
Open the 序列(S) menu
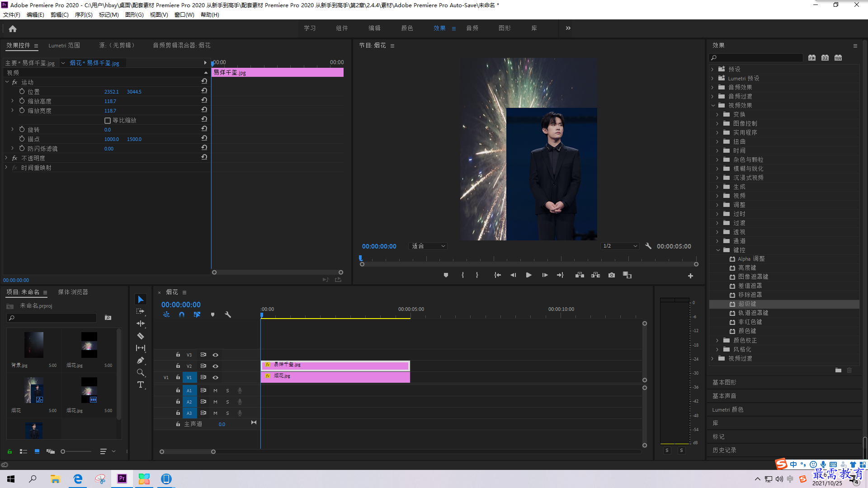tap(84, 15)
